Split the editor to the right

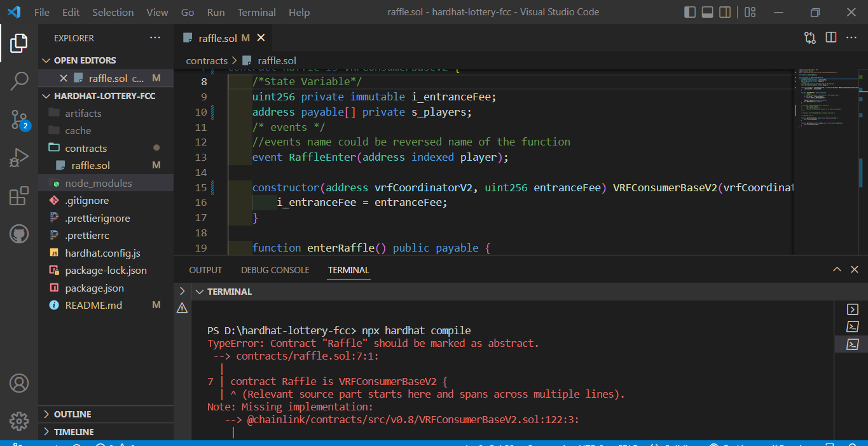[x=830, y=38]
